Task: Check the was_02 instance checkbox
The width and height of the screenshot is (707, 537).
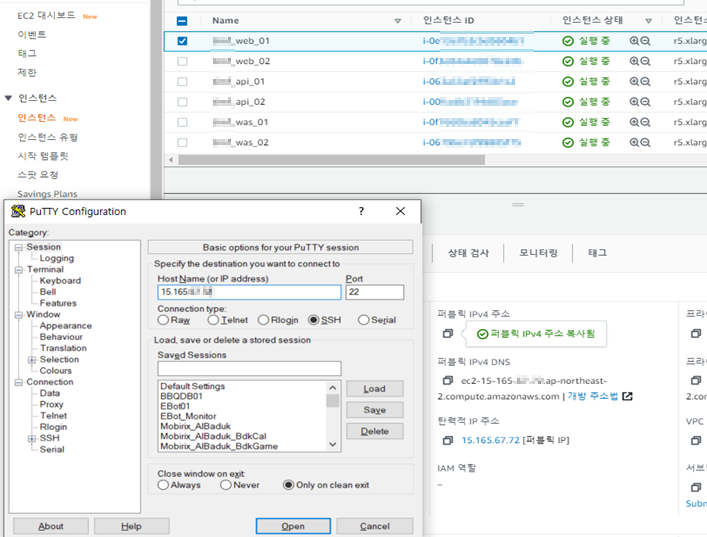Action: (181, 143)
